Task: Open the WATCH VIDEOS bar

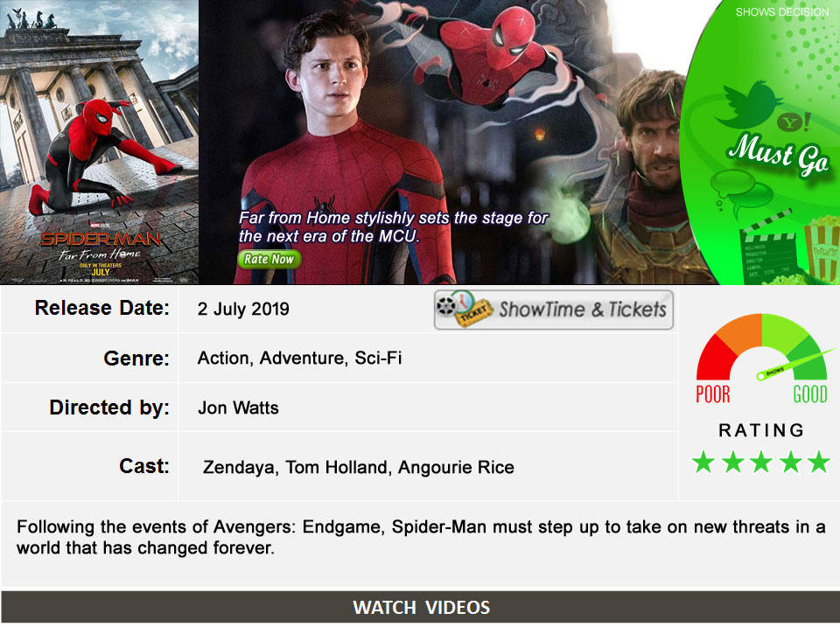Action: coord(420,607)
